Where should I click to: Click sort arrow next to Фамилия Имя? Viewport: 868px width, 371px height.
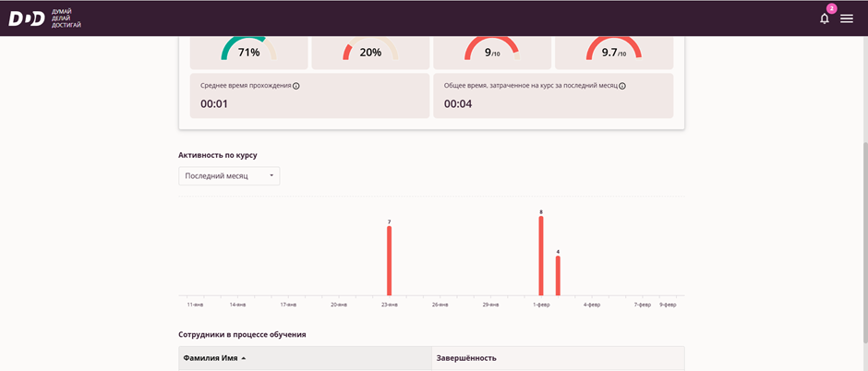point(244,358)
